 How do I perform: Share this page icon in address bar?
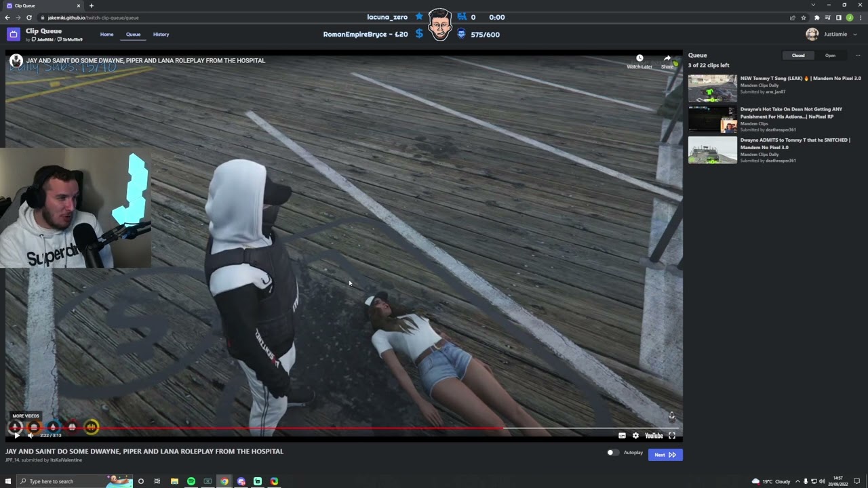click(793, 18)
